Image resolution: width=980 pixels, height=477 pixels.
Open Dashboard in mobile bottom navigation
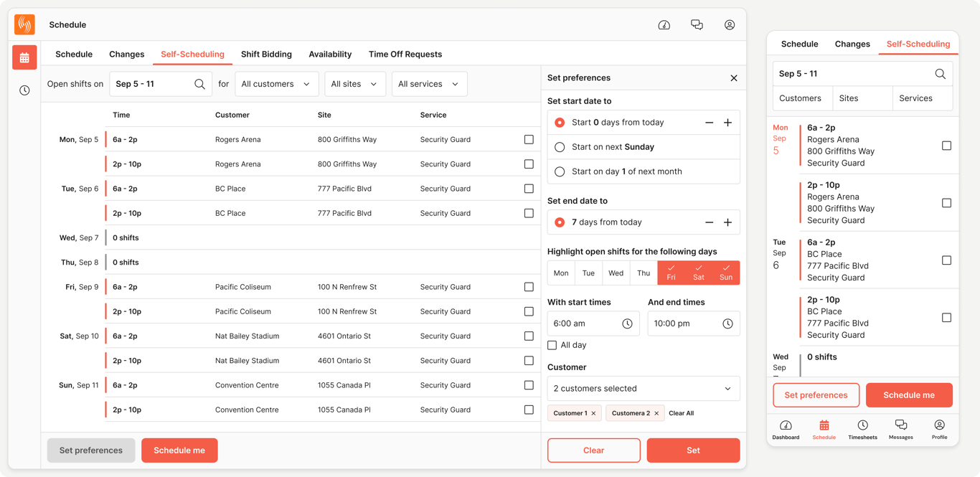pyautogui.click(x=786, y=430)
